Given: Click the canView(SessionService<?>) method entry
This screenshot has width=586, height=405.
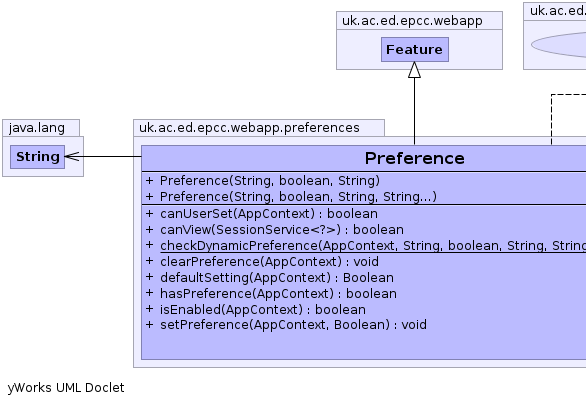Looking at the screenshot, I should [282, 230].
